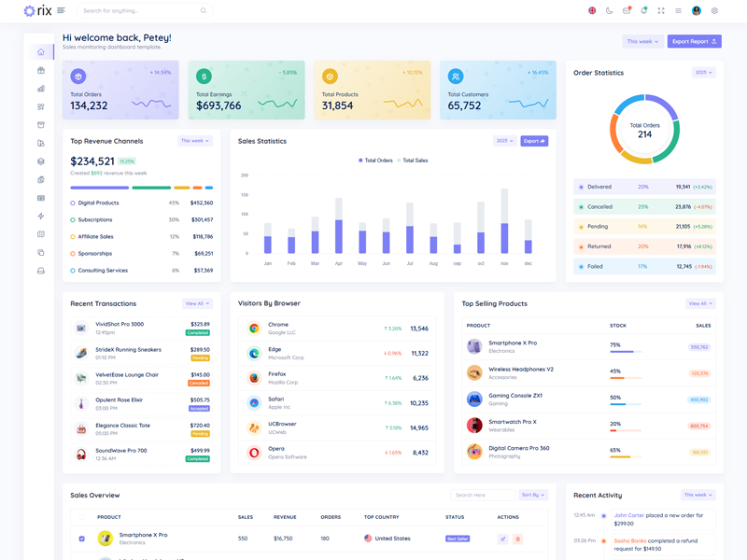Screen dimensions: 747x560
Task: Click the red delete icon for Smartphone X Pro
Action: coord(518,539)
